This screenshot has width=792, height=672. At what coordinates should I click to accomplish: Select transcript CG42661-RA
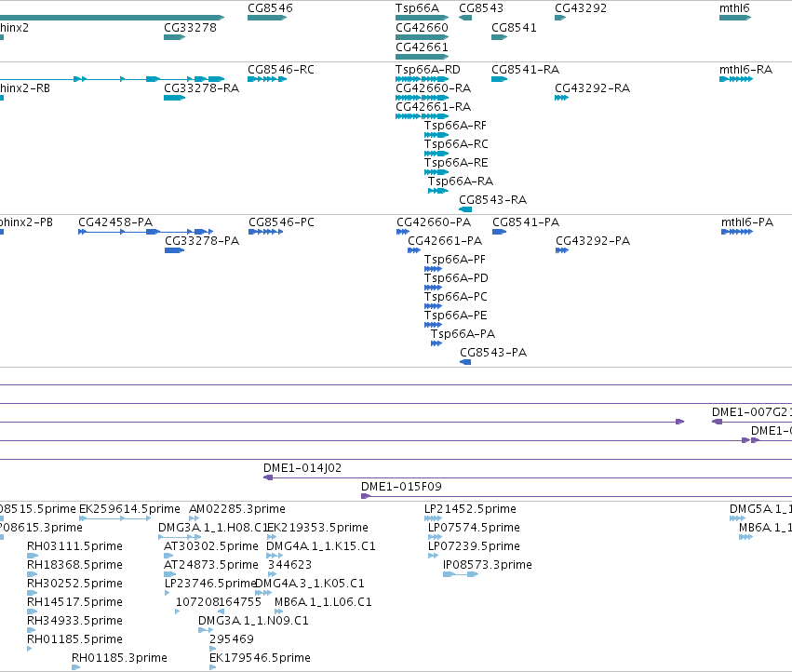pyautogui.click(x=434, y=107)
